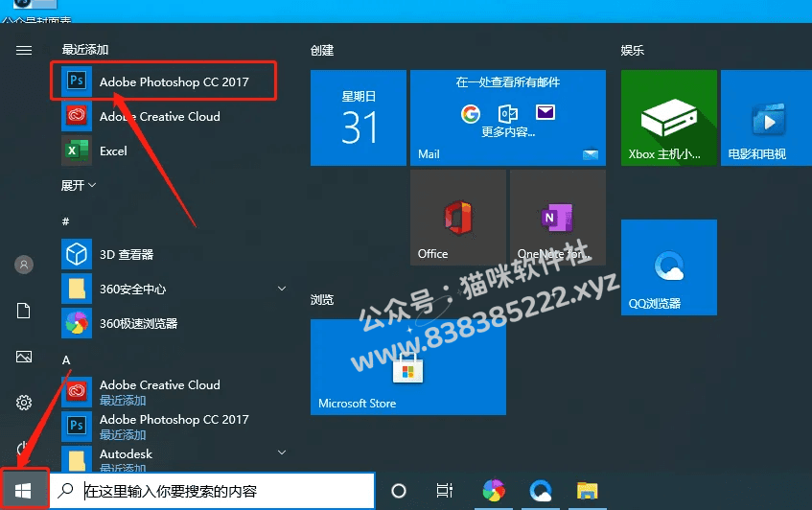Open 360极速浏览器 from the taskbar
812x510 pixels.
494,490
